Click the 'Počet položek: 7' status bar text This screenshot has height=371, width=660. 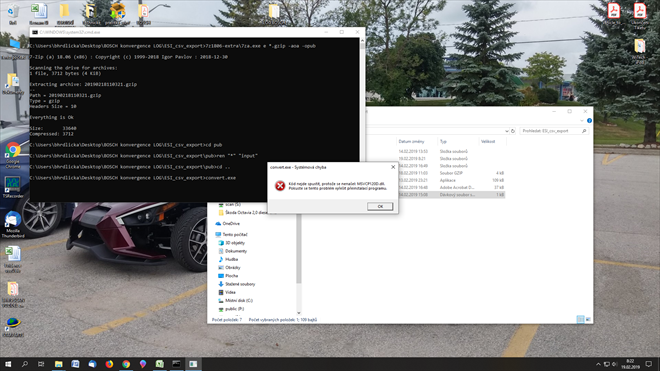coord(226,320)
